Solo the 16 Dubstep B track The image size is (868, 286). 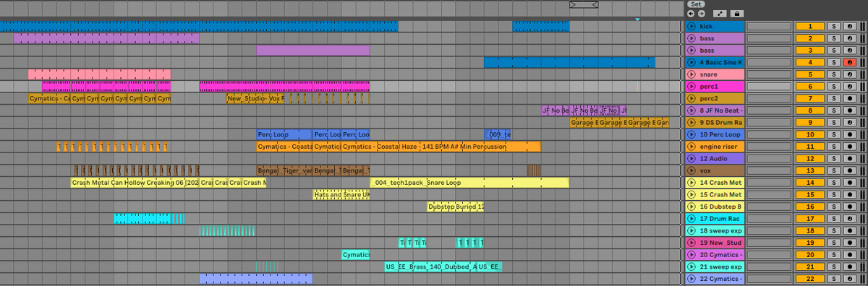833,207
